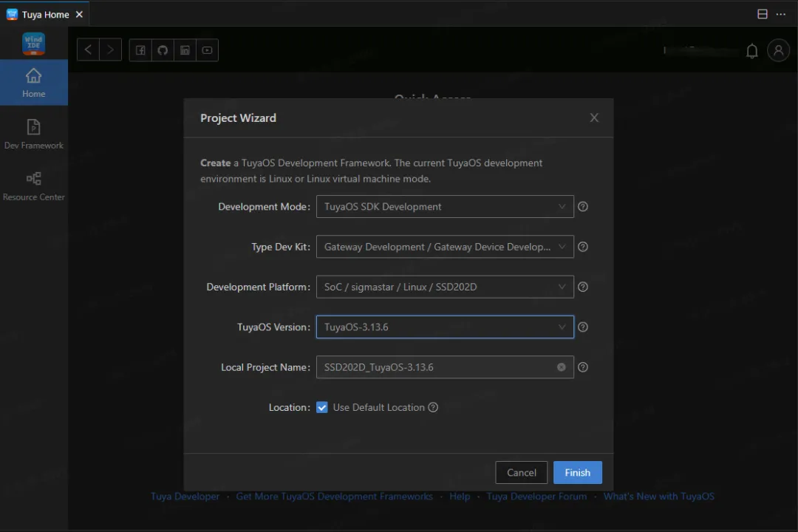Show help for TuyaOS Version

pyautogui.click(x=583, y=327)
